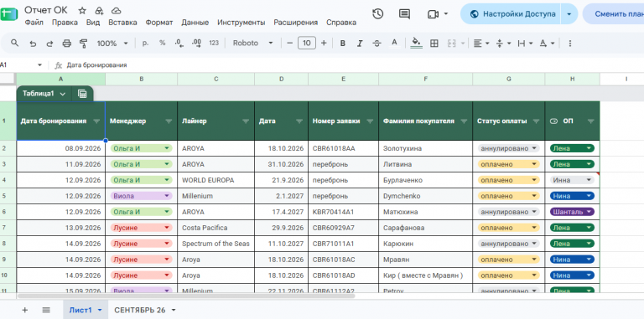Open text rotation options
The image size is (644, 319).
coord(547,44)
